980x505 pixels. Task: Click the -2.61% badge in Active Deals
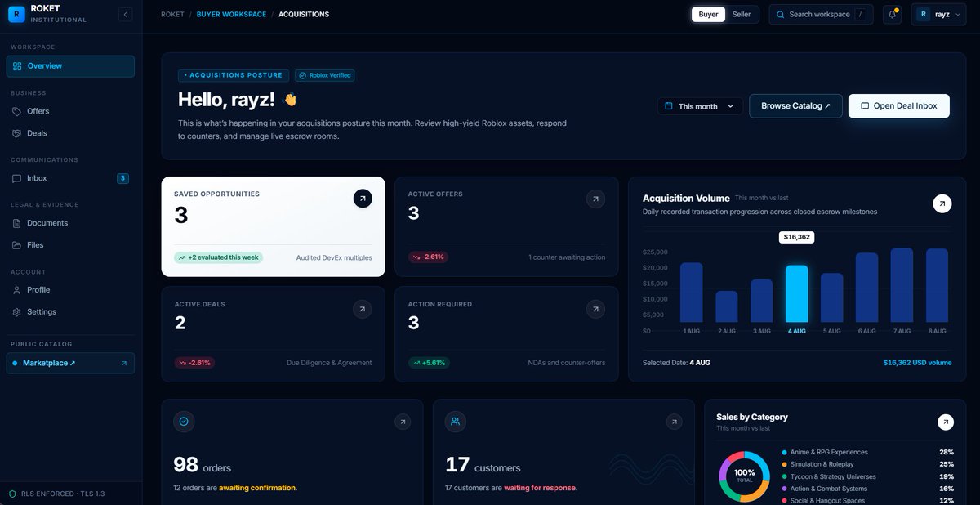click(x=194, y=363)
